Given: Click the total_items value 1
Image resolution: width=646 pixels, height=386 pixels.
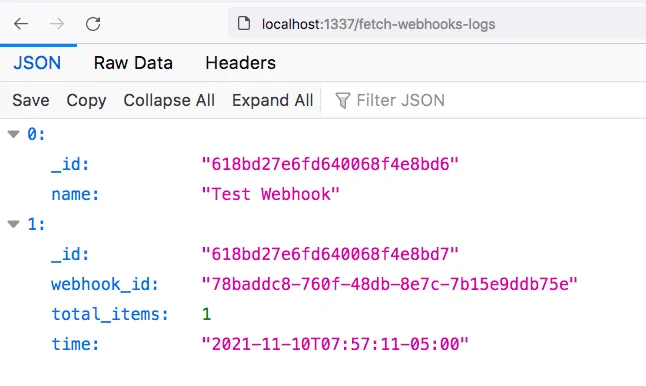Looking at the screenshot, I should pos(206,314).
